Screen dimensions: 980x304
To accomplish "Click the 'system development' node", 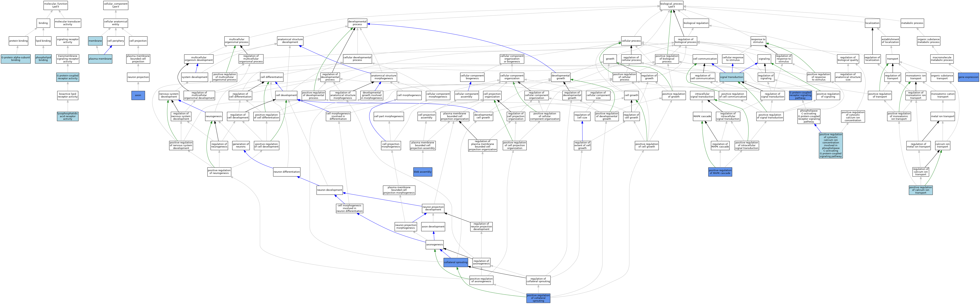I will [194, 77].
